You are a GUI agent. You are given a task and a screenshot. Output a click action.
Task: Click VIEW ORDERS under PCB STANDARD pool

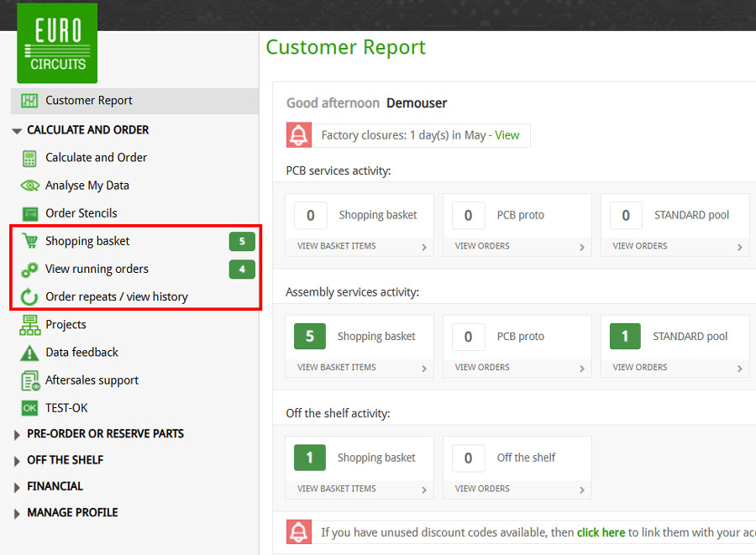coord(640,246)
